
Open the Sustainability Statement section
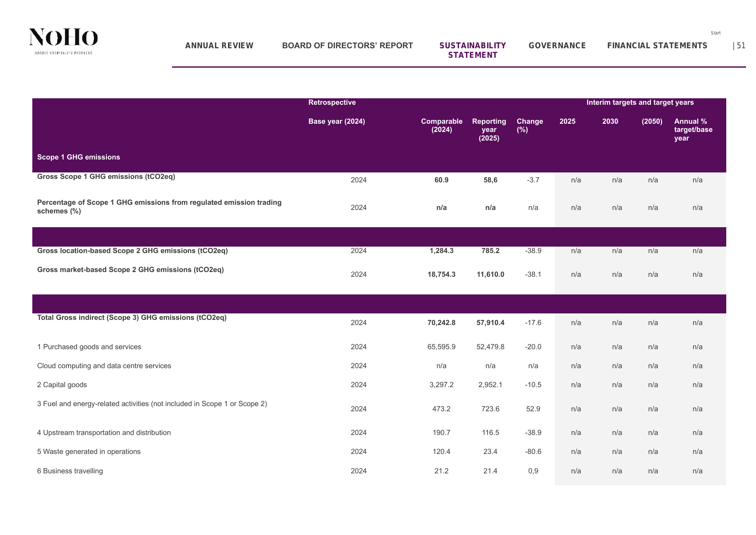pyautogui.click(x=473, y=50)
